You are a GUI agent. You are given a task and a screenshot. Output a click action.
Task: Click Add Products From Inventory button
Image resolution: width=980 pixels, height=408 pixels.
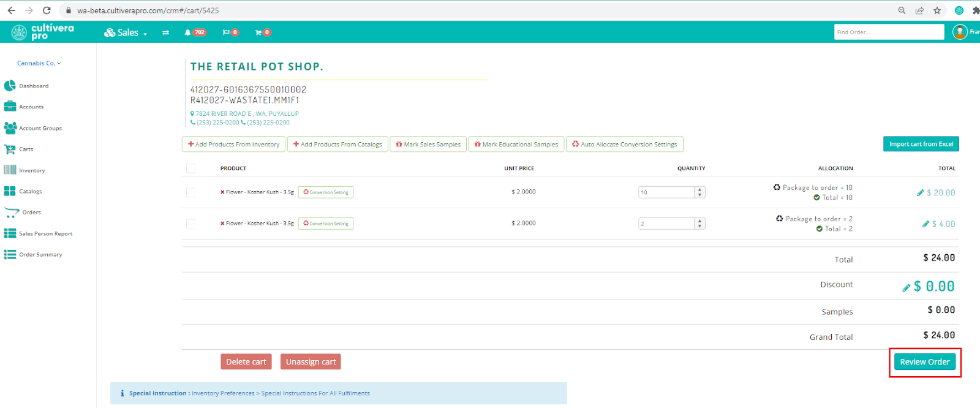click(x=233, y=145)
